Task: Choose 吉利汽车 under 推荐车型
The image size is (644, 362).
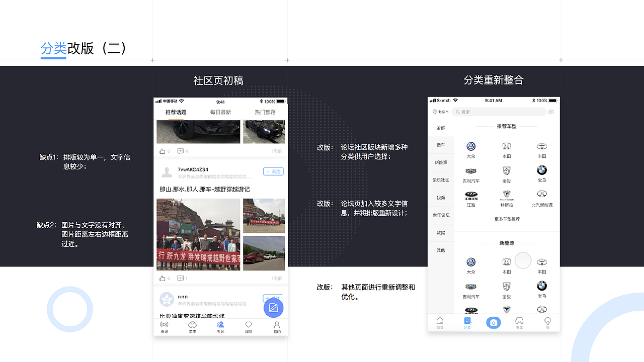Action: coord(471,174)
